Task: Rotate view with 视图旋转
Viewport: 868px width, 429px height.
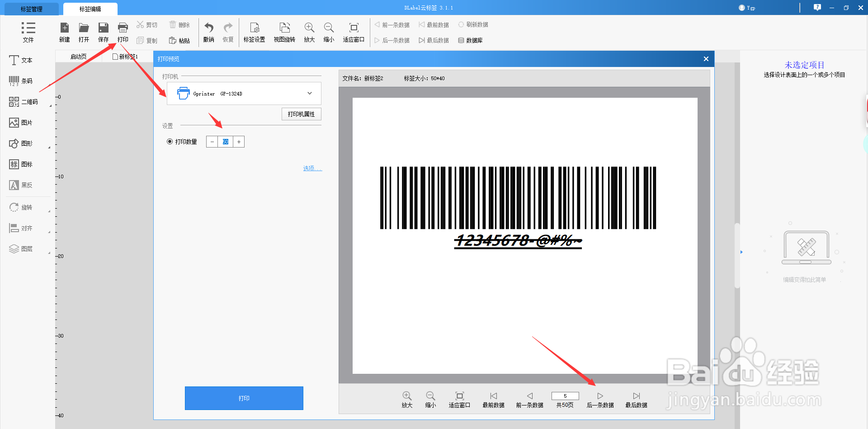Action: click(284, 33)
